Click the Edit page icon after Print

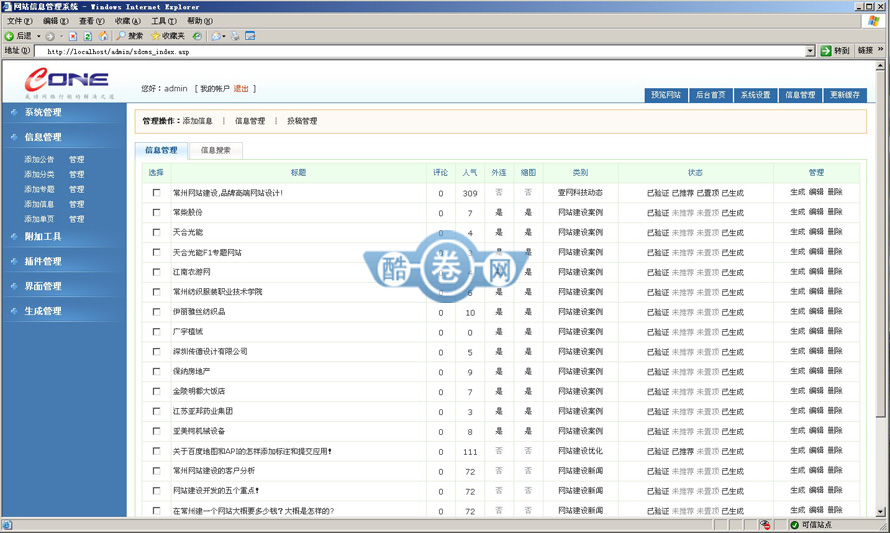coord(250,36)
